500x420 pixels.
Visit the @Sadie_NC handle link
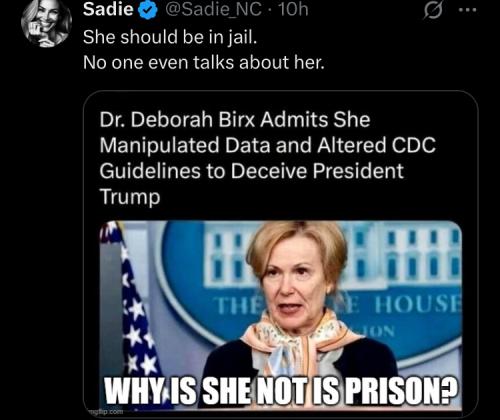point(213,10)
